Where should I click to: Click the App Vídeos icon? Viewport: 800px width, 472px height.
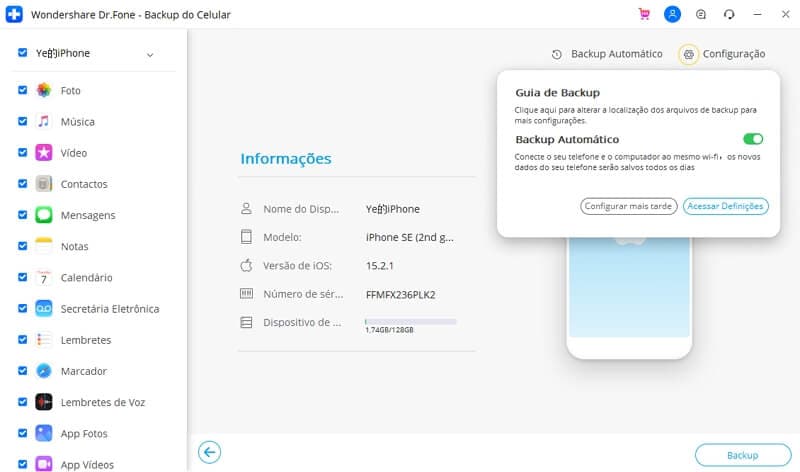44,464
